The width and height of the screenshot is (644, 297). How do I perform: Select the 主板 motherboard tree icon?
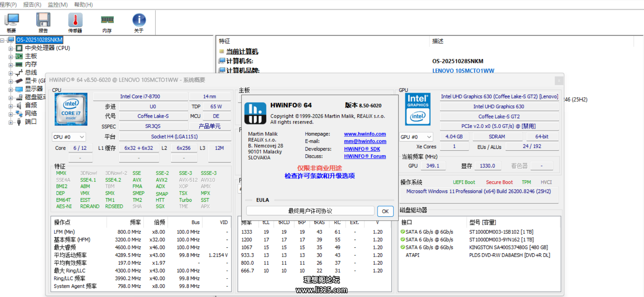point(19,56)
